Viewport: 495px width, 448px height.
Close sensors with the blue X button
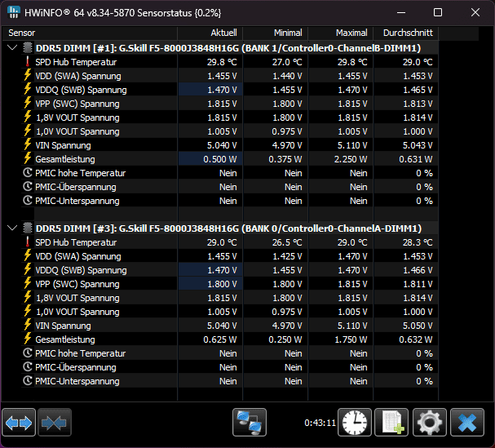click(467, 423)
